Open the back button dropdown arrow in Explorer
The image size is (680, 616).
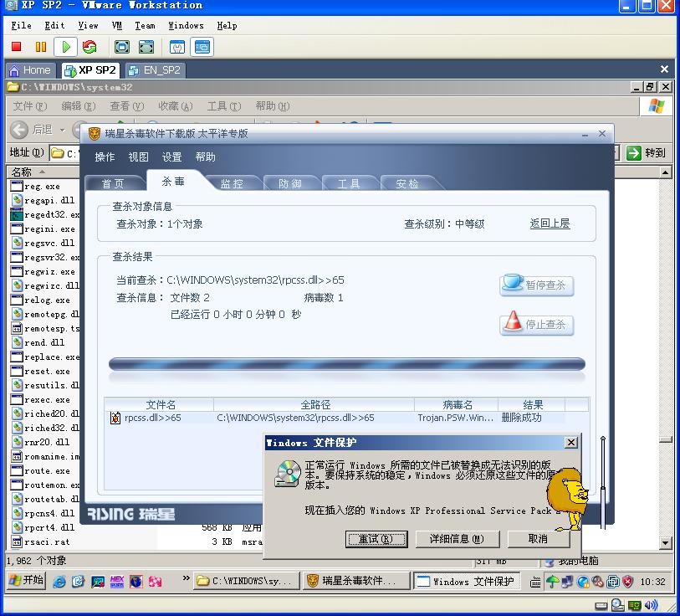[x=63, y=130]
